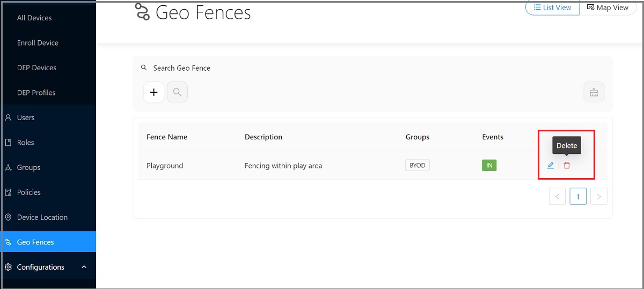Click the Policies icon in sidebar
Image resolution: width=644 pixels, height=289 pixels.
8,192
